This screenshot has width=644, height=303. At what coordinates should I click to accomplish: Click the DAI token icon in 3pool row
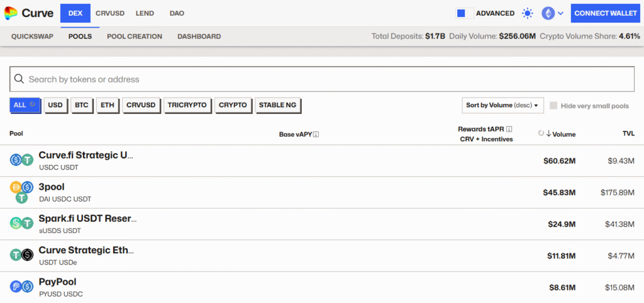coord(16,188)
